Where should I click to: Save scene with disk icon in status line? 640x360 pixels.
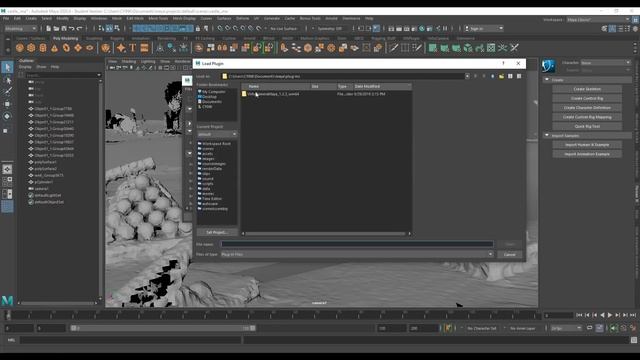coord(64,29)
